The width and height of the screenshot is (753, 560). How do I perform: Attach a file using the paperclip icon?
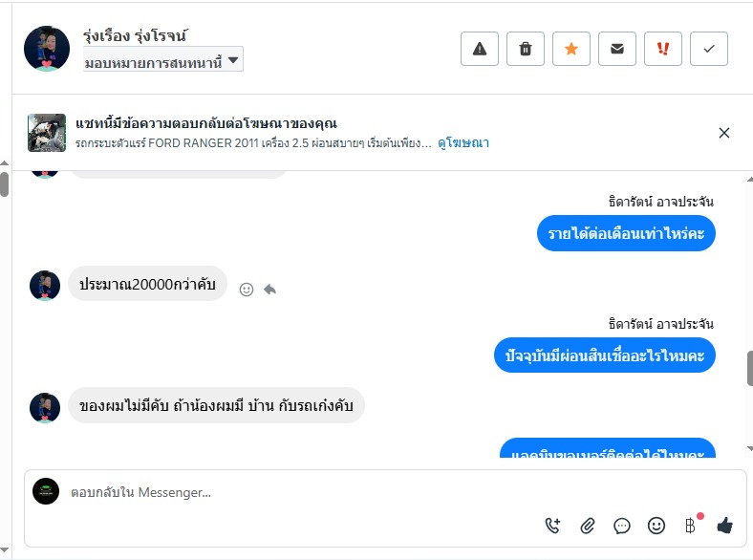588,525
